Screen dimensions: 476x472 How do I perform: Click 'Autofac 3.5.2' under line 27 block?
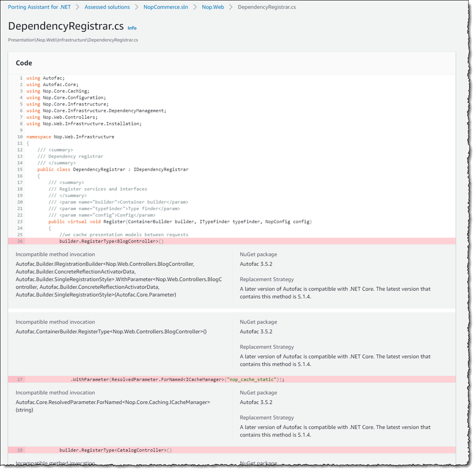pos(256,402)
